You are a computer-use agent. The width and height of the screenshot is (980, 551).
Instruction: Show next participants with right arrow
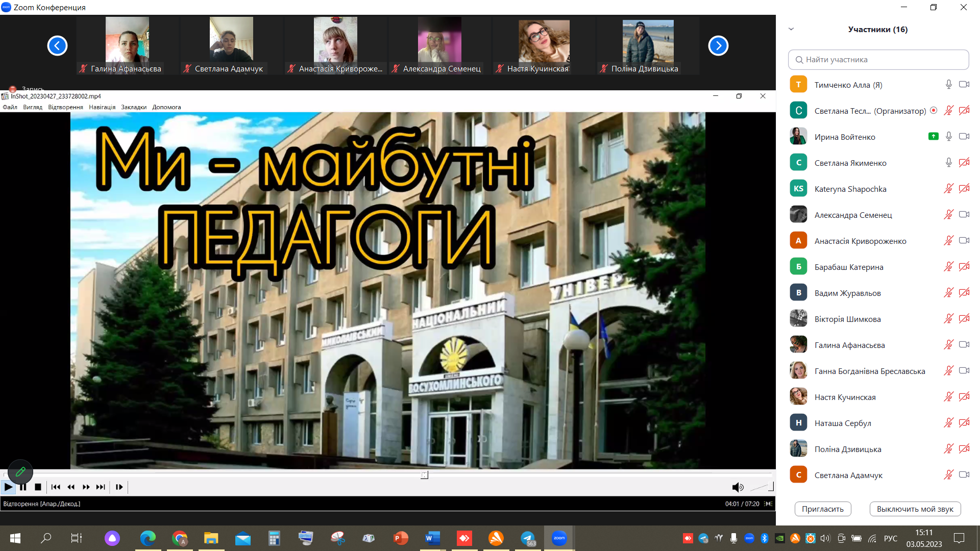point(718,46)
